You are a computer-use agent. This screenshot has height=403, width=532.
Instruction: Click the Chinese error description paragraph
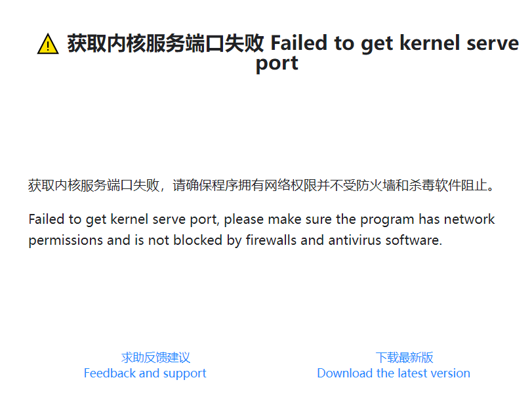click(x=261, y=186)
